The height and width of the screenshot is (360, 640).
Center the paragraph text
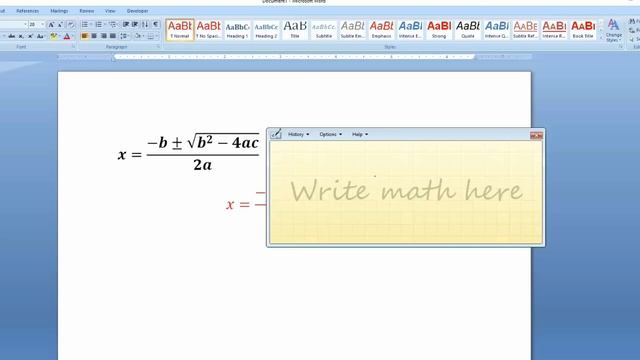[94, 36]
